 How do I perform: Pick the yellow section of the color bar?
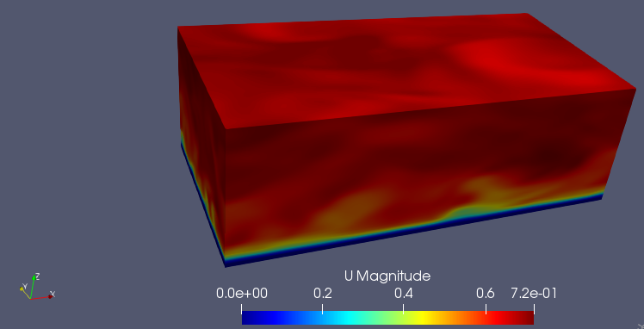coord(423,318)
